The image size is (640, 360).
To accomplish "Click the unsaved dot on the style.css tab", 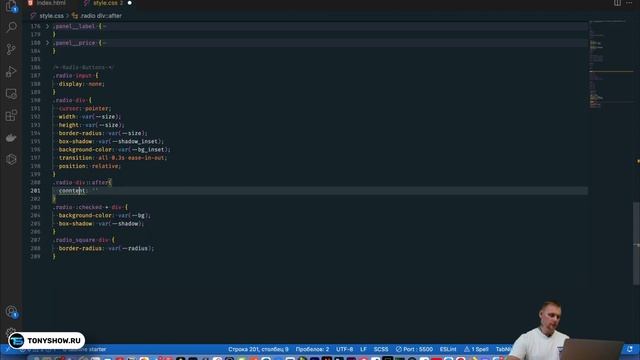I will [129, 3].
